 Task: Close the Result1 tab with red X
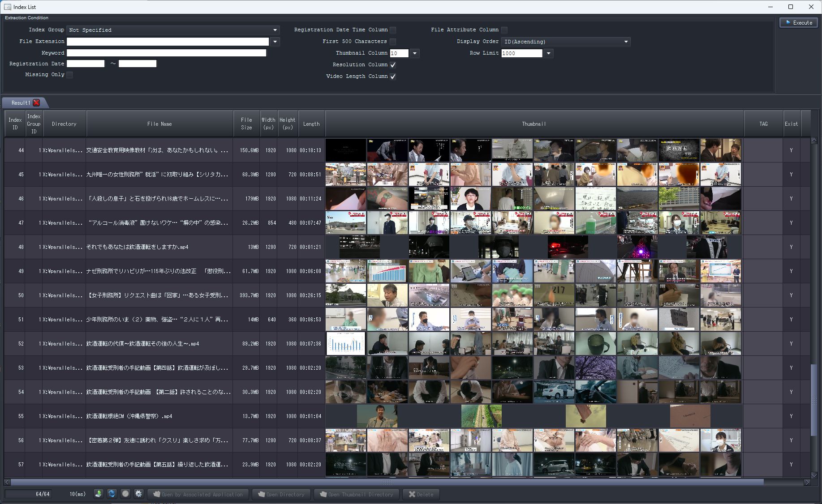click(37, 103)
